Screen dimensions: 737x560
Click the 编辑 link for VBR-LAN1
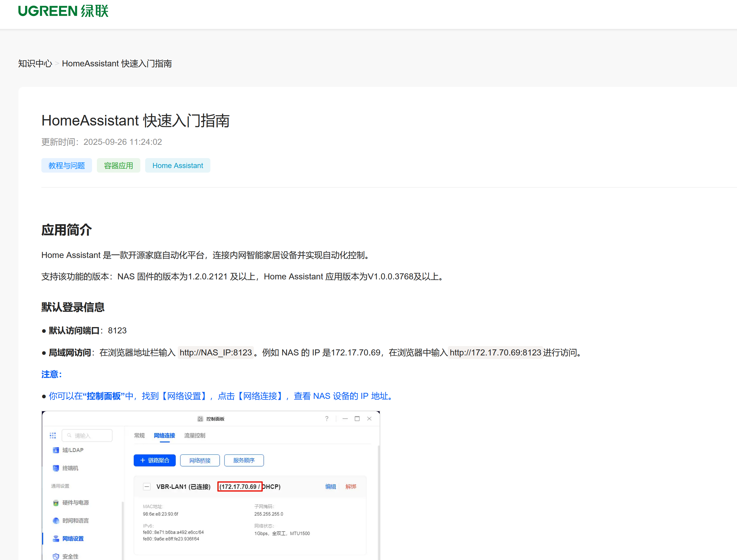330,487
